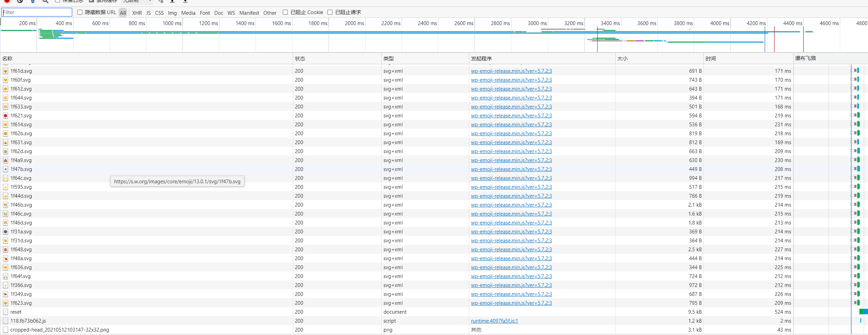Screen dimensions: 868x335
Task: Stop recording network log
Action: tap(6, 1)
